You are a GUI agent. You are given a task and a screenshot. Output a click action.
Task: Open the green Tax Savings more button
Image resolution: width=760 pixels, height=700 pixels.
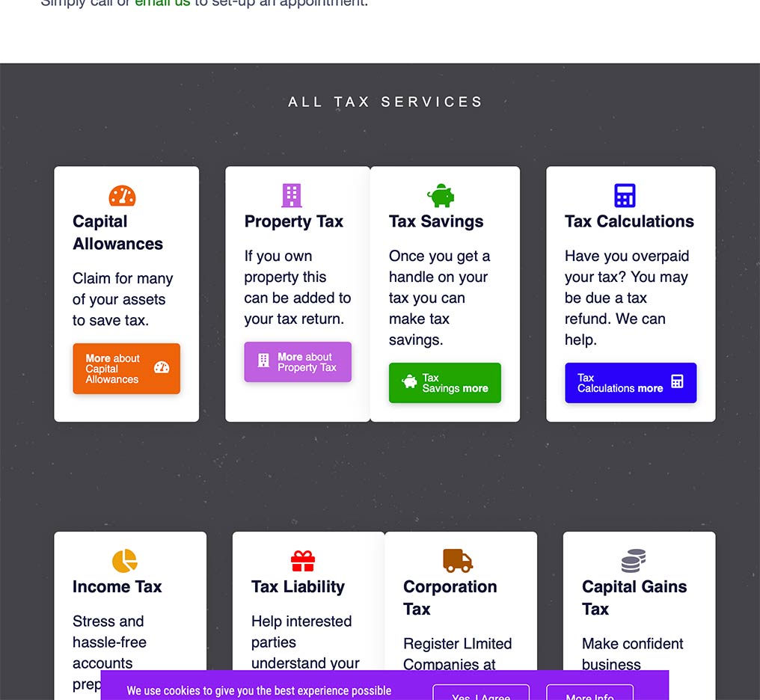tap(444, 383)
